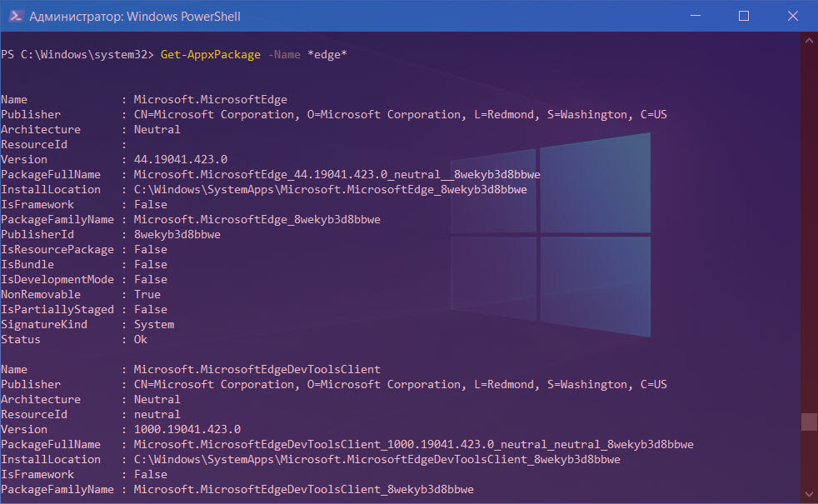Click InstallLocation path of MicrosoftEdgeDevToolsClient
The height and width of the screenshot is (504, 818).
coord(377,460)
